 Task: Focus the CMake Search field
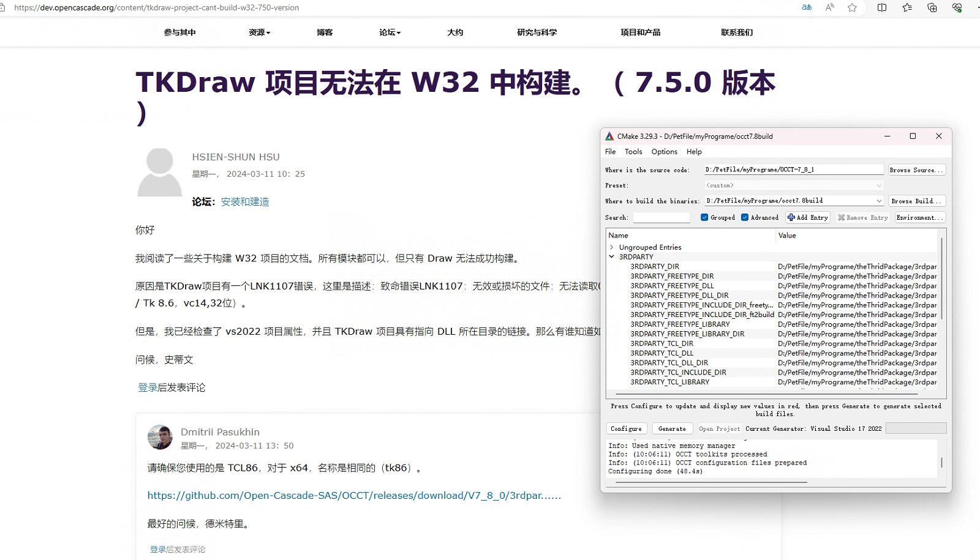(x=661, y=217)
